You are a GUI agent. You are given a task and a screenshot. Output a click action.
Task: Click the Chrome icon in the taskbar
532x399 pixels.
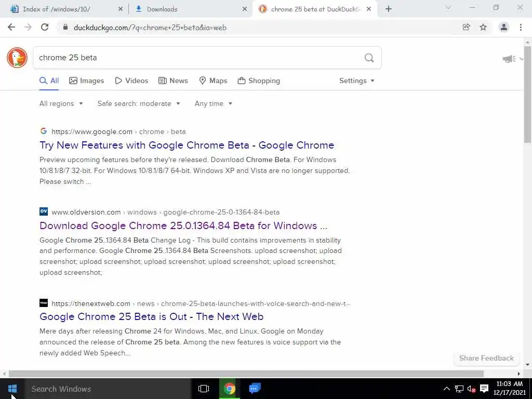(229, 389)
